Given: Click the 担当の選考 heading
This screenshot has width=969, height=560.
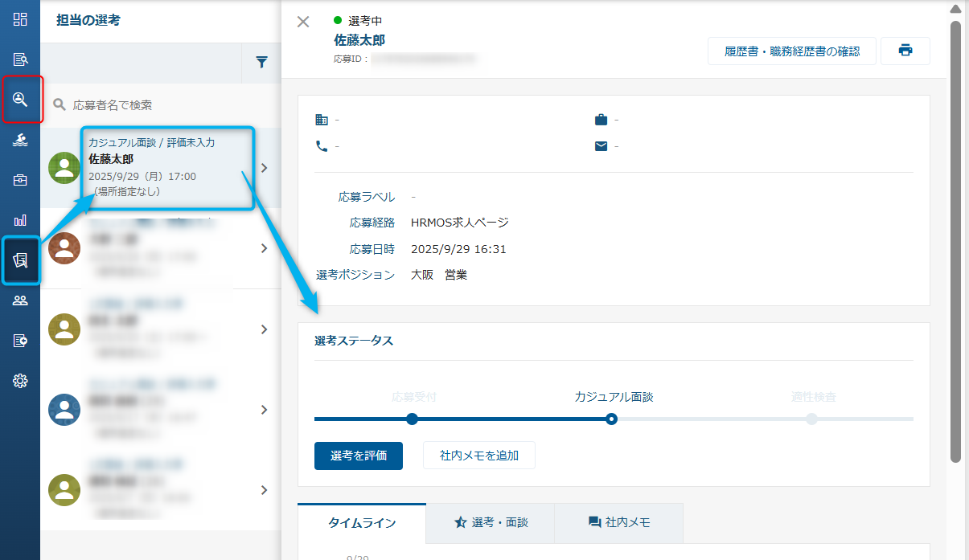Looking at the screenshot, I should (88, 20).
